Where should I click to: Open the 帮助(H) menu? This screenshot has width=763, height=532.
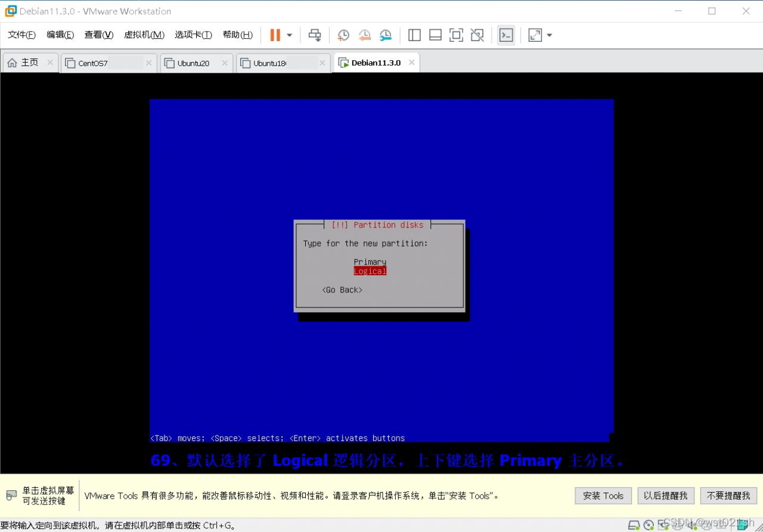238,35
